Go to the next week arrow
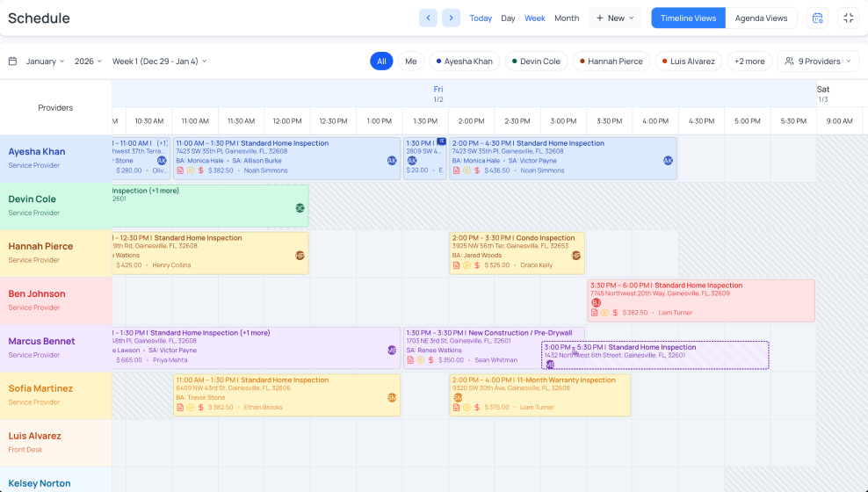 click(x=452, y=18)
